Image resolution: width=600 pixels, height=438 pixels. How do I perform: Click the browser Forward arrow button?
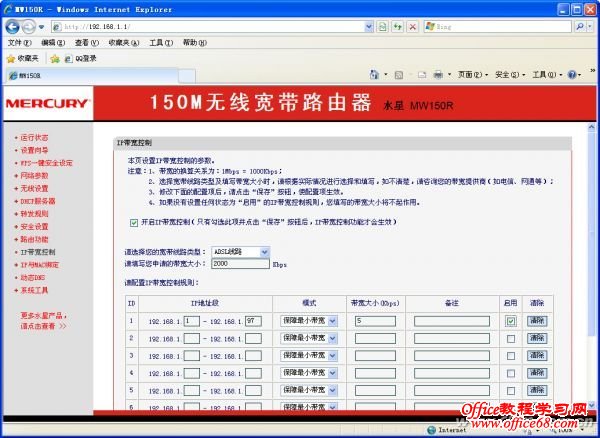[29, 27]
